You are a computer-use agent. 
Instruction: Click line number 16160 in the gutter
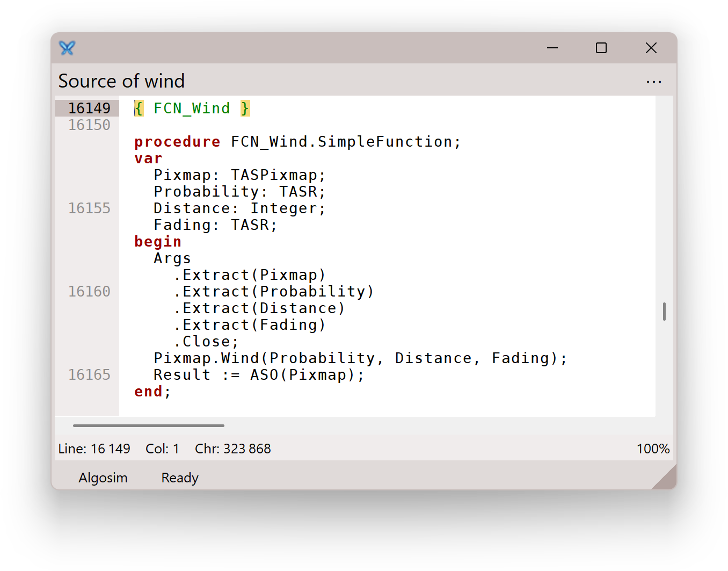[89, 291]
